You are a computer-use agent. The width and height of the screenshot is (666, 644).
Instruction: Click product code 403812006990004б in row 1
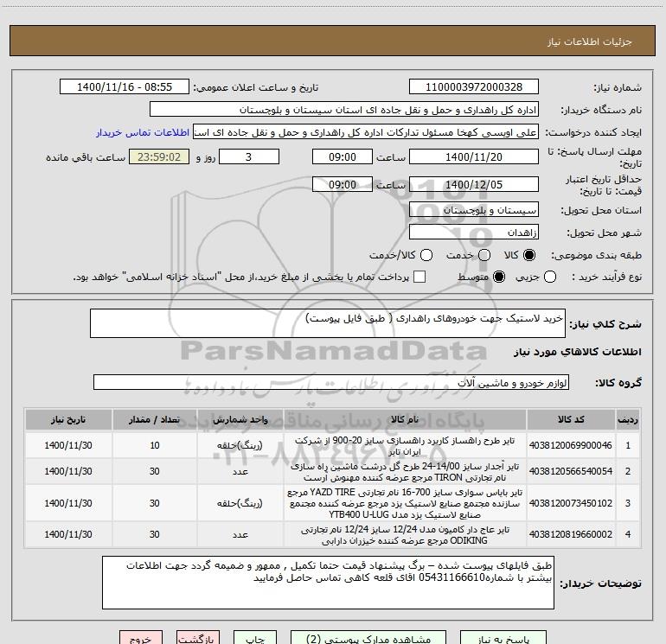[571, 445]
